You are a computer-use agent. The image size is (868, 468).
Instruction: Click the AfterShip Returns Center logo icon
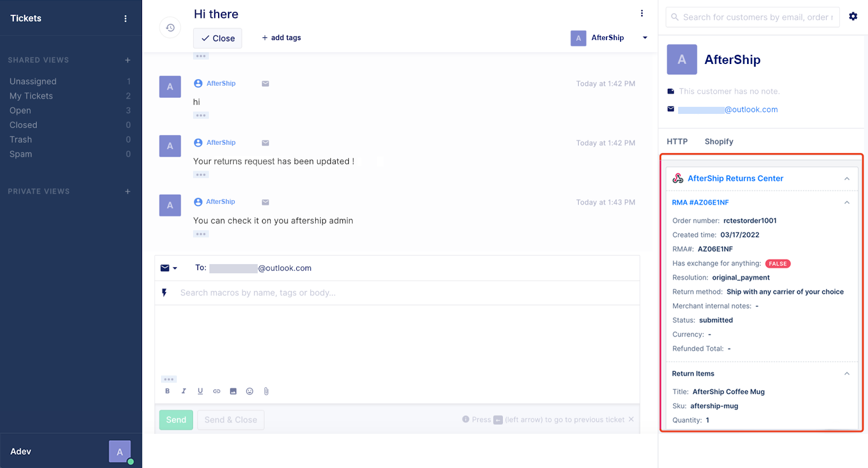click(678, 178)
